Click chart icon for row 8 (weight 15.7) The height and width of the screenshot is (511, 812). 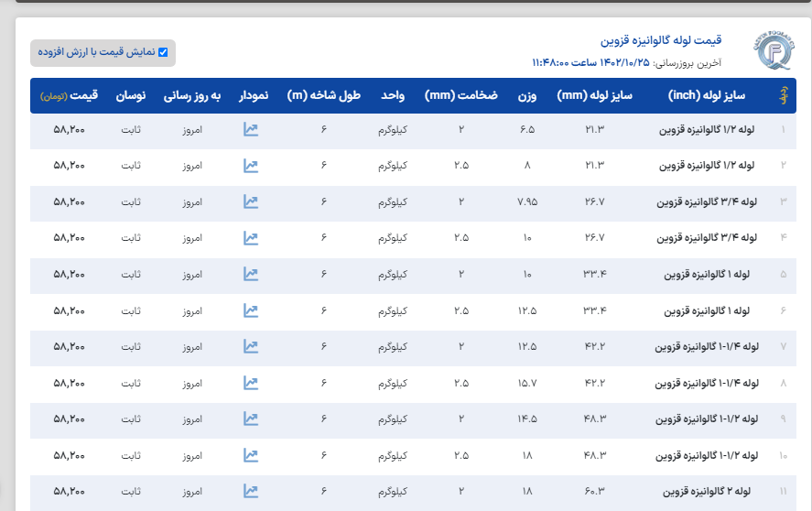click(251, 383)
